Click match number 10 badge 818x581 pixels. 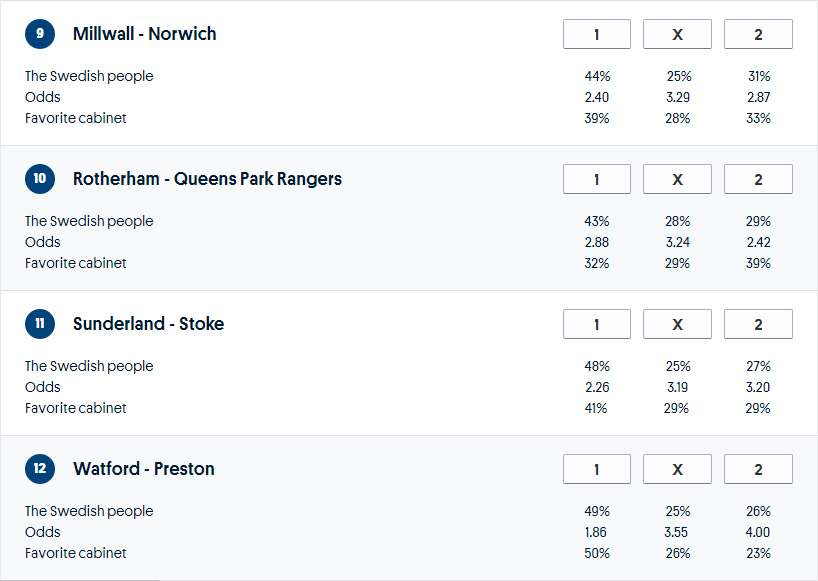(40, 179)
